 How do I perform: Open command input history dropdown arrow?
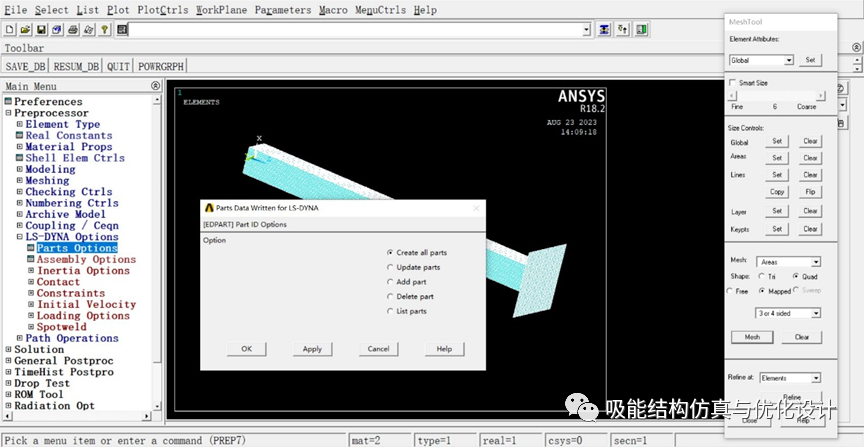586,30
